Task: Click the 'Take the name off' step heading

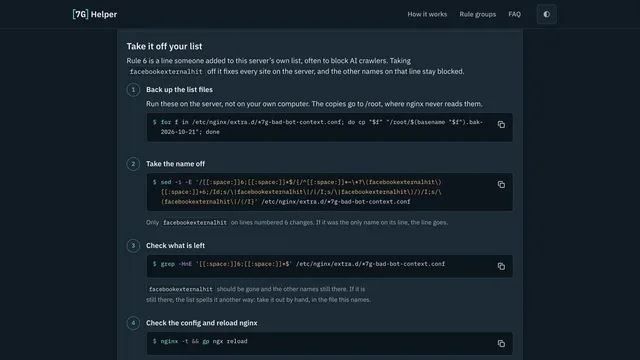Action: tap(176, 164)
